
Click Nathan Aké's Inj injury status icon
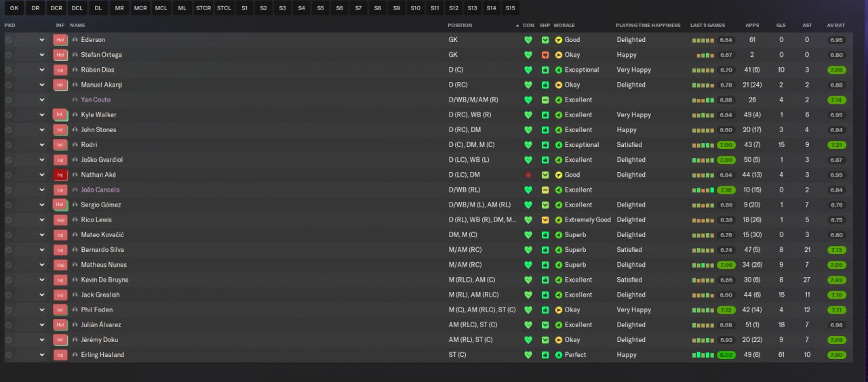point(60,175)
